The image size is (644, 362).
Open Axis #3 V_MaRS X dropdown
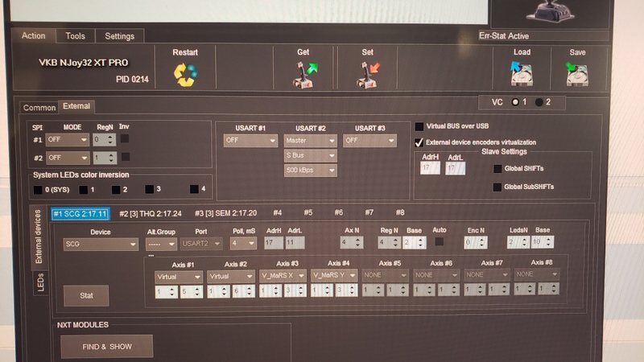pos(283,275)
